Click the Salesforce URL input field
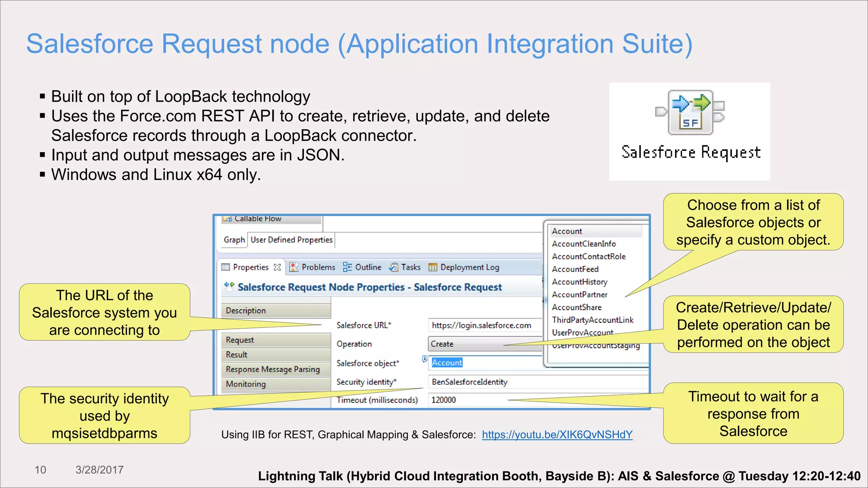The image size is (868, 488). [x=485, y=325]
